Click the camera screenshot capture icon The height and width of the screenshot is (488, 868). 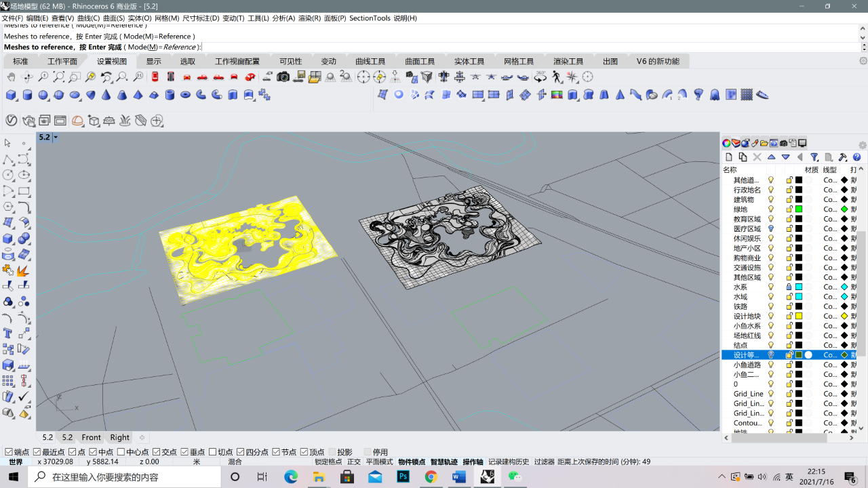[x=283, y=77]
